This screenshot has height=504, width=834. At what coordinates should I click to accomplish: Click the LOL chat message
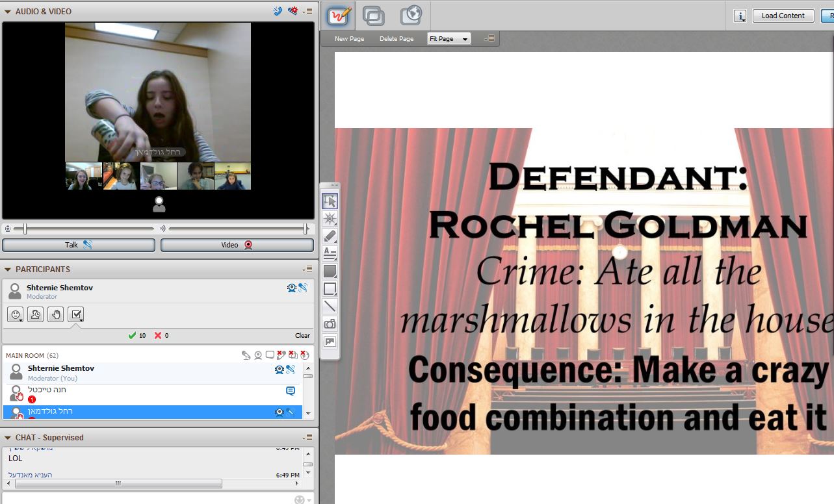[x=15, y=459]
